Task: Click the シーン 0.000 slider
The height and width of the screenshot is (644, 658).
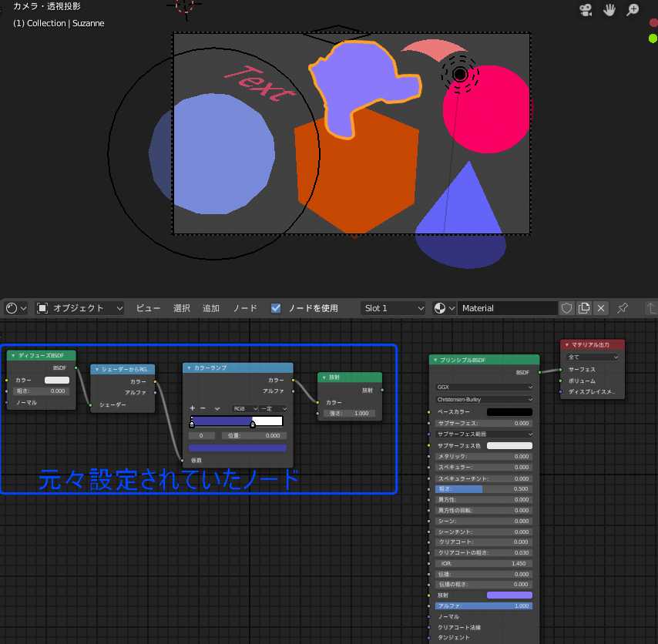Action: coord(485,521)
